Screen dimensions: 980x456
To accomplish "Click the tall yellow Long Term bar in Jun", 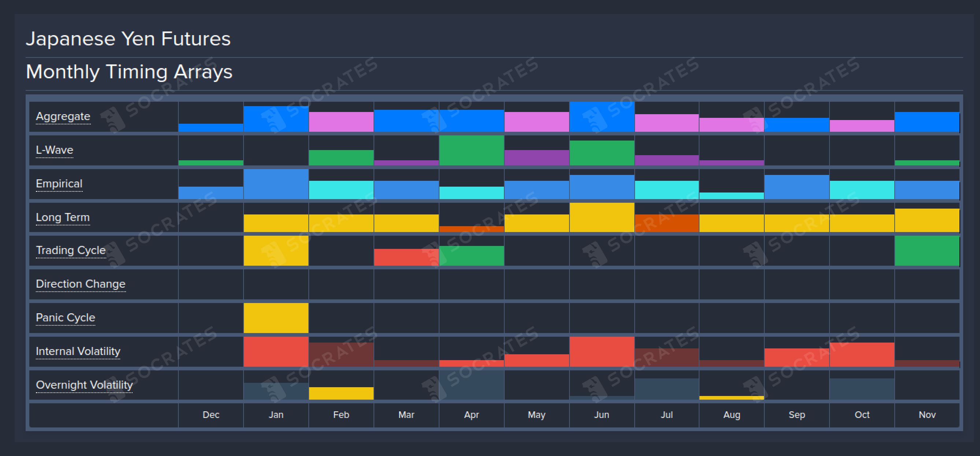I will coord(601,217).
